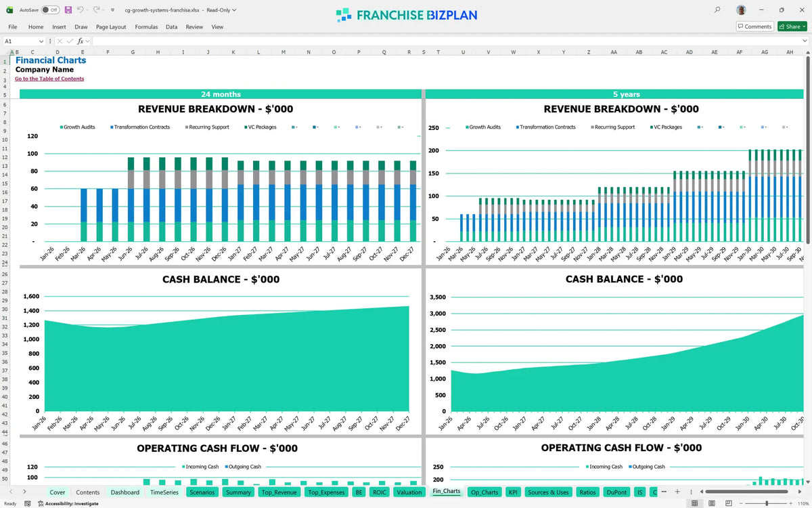812x508 pixels.
Task: Click the Excel app icon in title bar
Action: pyautogui.click(x=9, y=10)
